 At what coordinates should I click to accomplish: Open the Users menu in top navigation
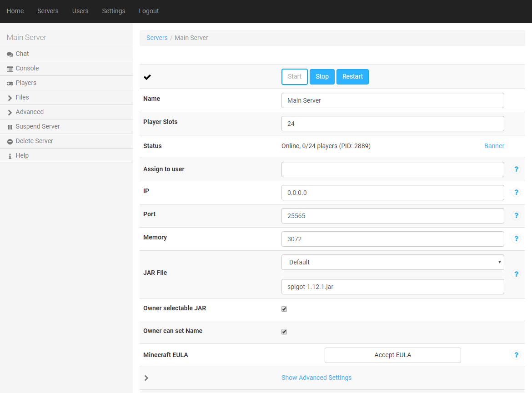tap(80, 11)
